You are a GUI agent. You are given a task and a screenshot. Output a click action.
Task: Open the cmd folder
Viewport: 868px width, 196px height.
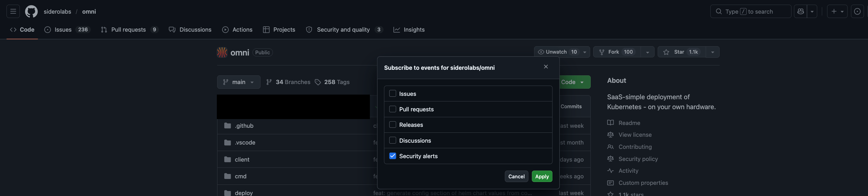241,176
